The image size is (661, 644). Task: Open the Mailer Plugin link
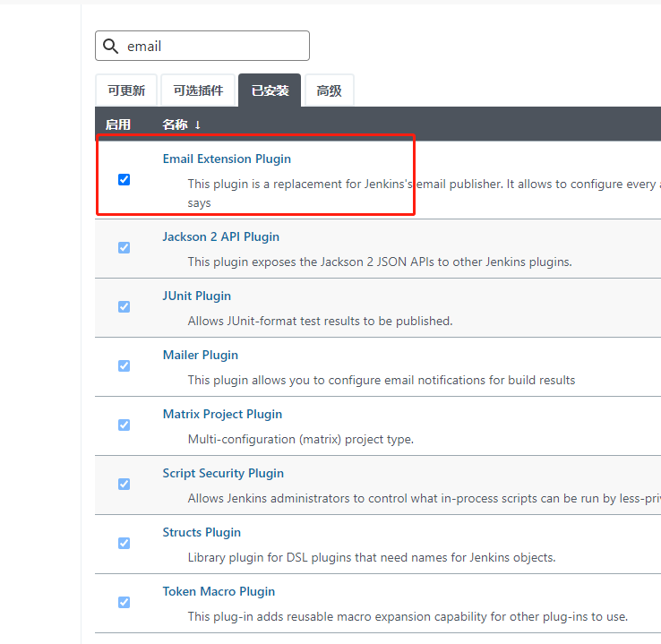coord(201,355)
